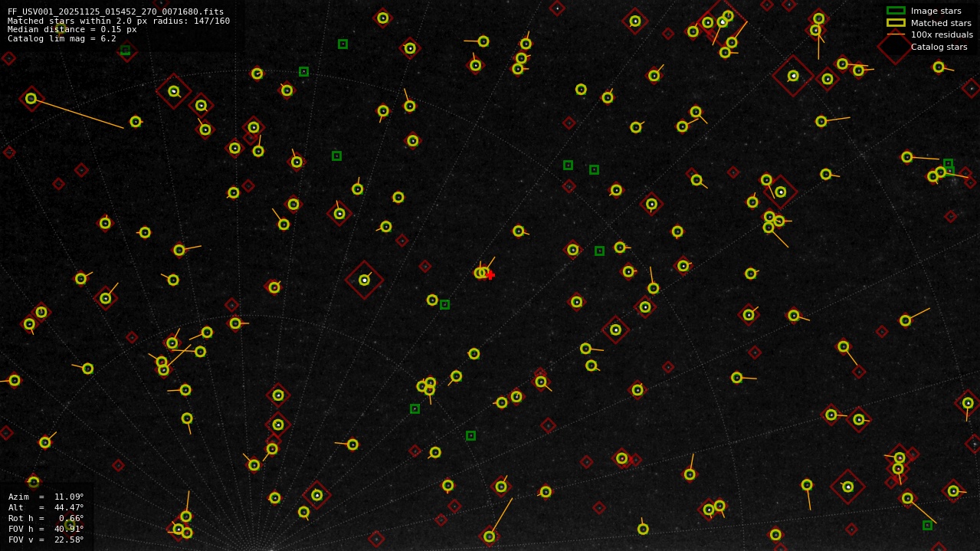Click the orange 100x residuals legend line

(x=896, y=34)
